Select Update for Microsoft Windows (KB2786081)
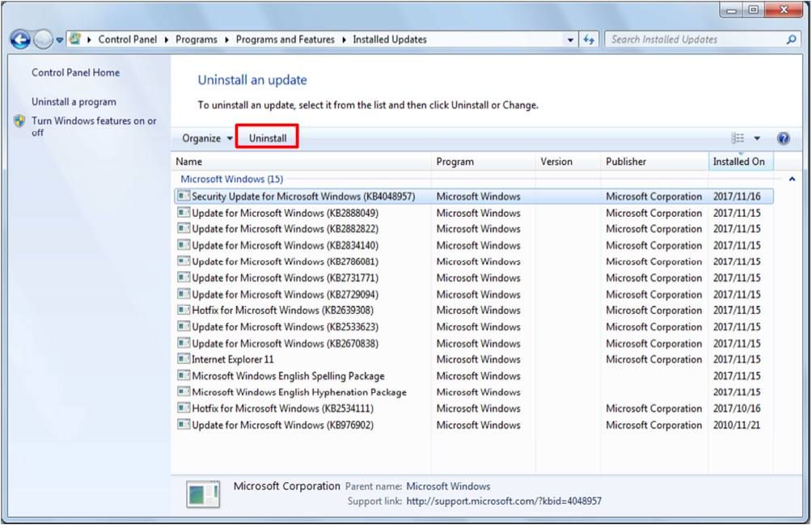812x525 pixels. 474,261
